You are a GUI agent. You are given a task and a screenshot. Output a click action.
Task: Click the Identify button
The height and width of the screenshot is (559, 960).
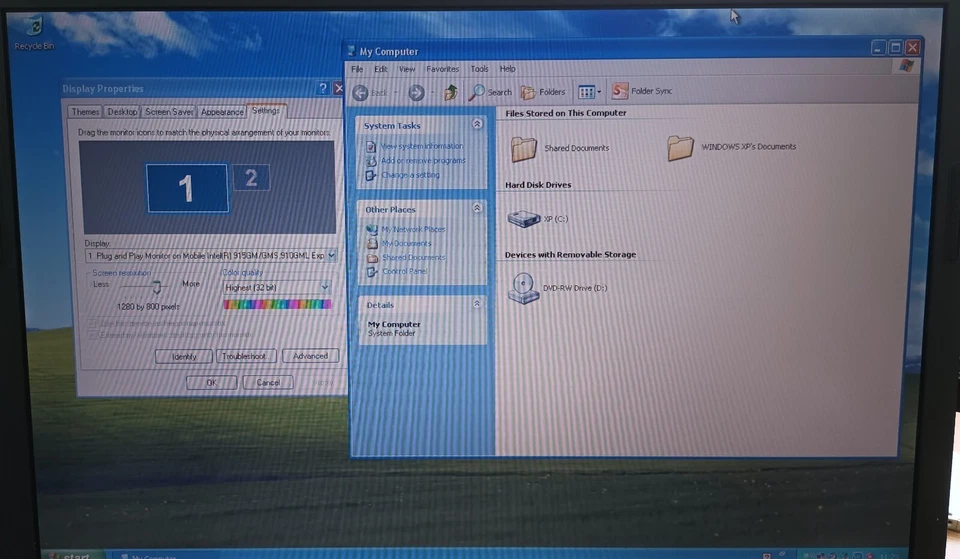[x=184, y=356]
